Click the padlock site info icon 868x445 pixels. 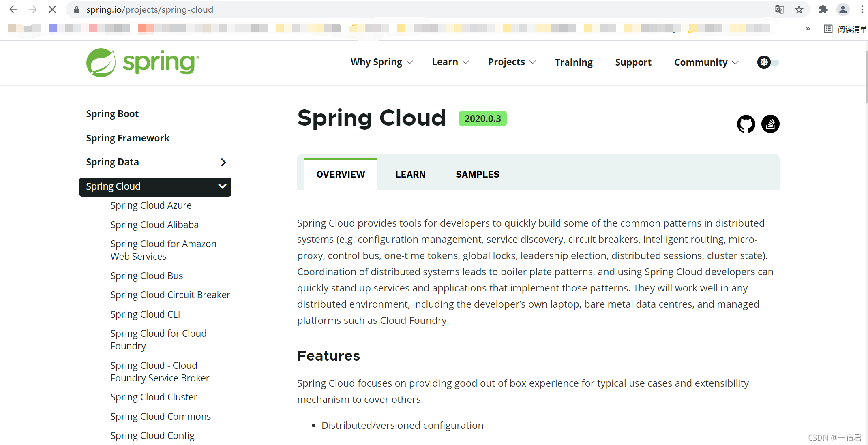click(76, 9)
